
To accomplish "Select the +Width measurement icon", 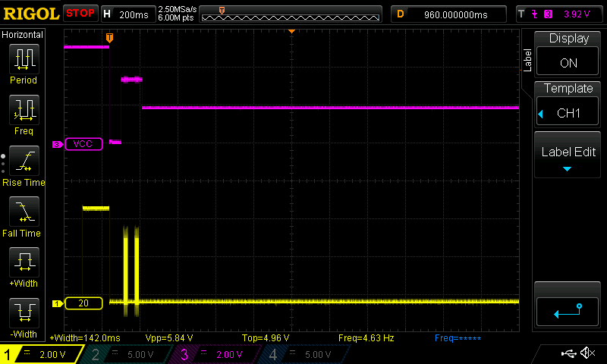I will 24,267.
